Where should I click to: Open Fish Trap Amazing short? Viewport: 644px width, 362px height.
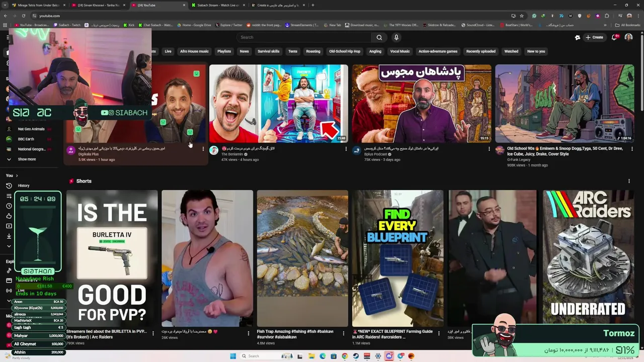302,258
